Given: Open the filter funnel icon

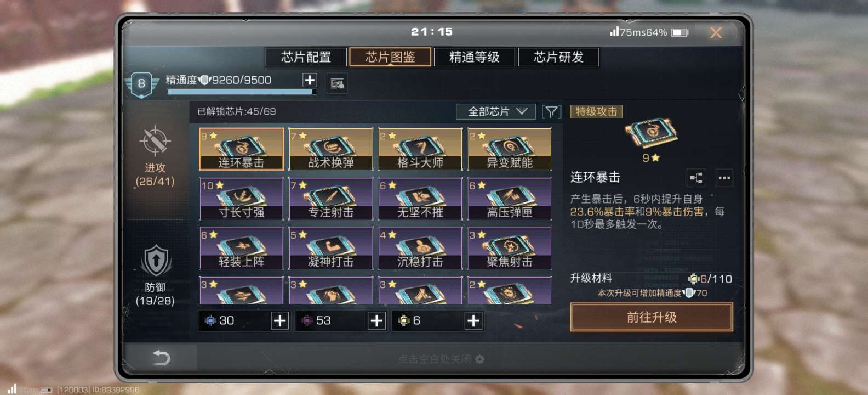Looking at the screenshot, I should click(x=551, y=112).
